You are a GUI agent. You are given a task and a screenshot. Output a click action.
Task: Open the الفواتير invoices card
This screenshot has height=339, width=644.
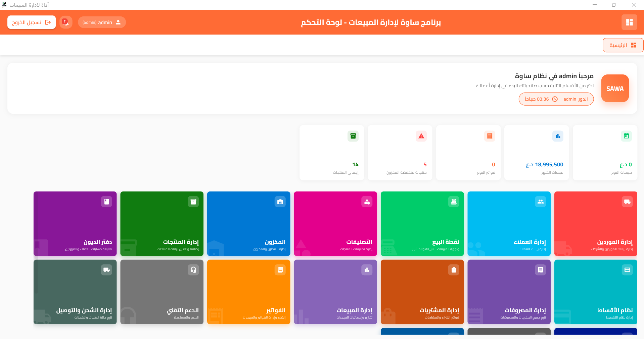coord(249,292)
